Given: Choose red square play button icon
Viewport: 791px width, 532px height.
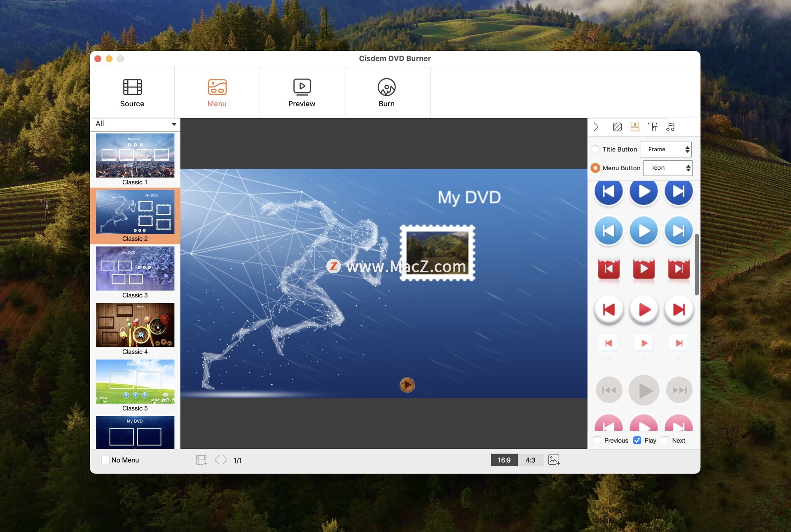Looking at the screenshot, I should 644,269.
